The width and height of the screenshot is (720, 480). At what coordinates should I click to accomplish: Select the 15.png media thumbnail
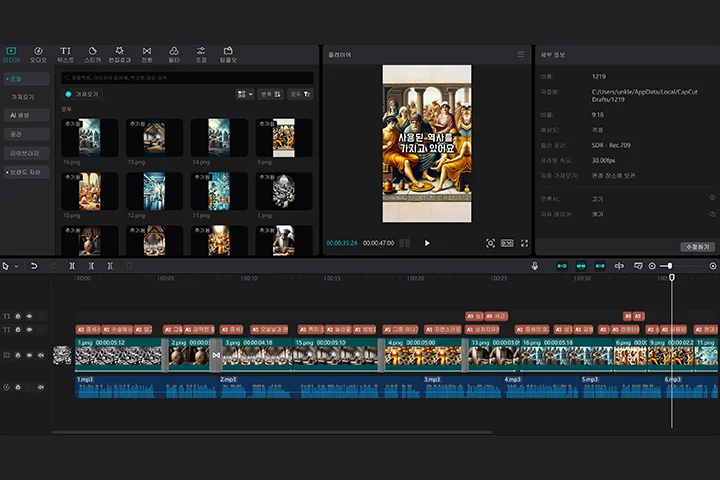point(154,138)
